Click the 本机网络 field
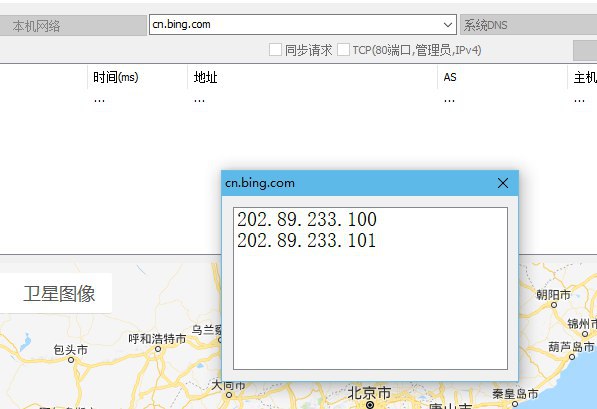 pos(73,26)
